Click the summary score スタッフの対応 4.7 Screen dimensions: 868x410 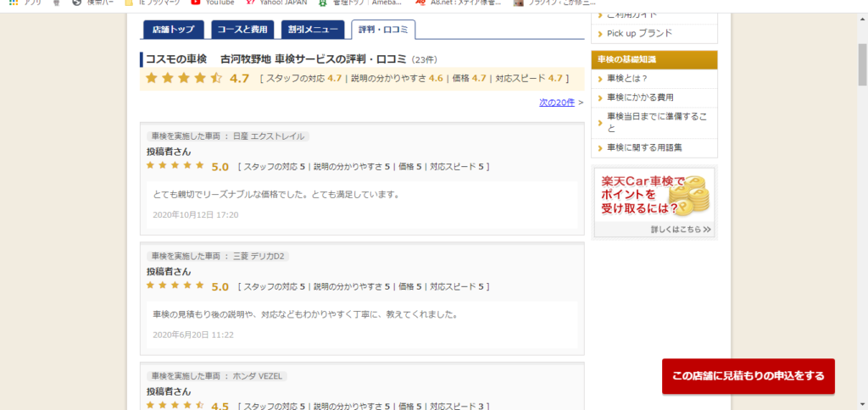[x=304, y=79]
